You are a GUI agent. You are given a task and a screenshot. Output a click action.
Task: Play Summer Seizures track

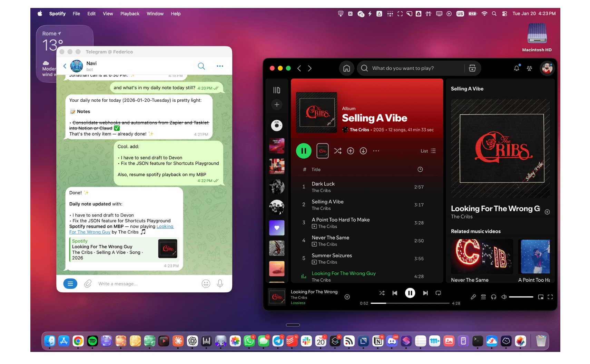click(367, 259)
